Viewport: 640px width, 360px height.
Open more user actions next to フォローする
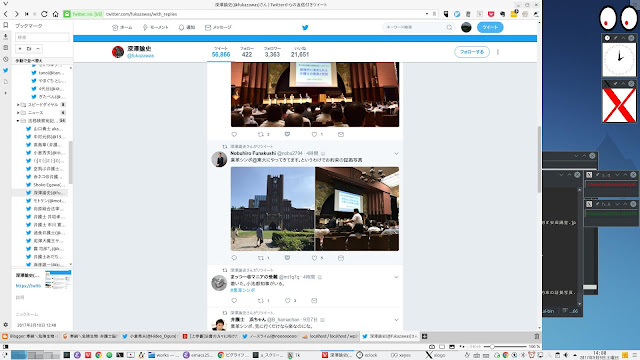[498, 52]
